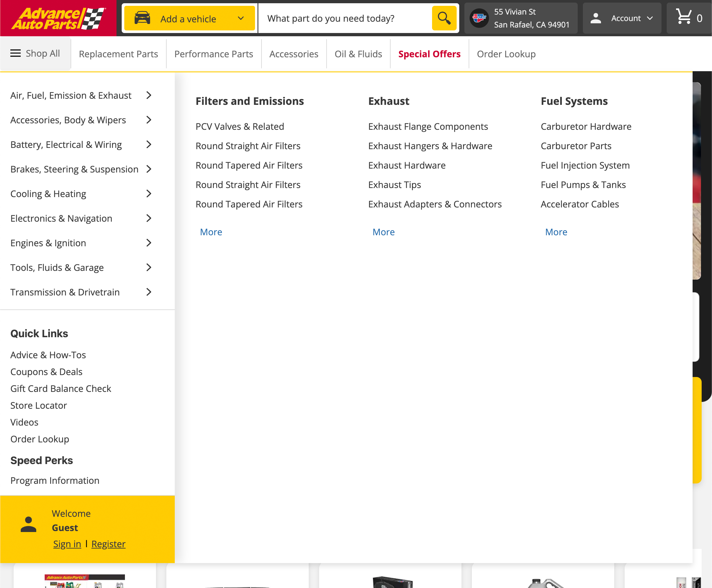Select Exhaust Tips in the Exhaust column

pyautogui.click(x=394, y=184)
